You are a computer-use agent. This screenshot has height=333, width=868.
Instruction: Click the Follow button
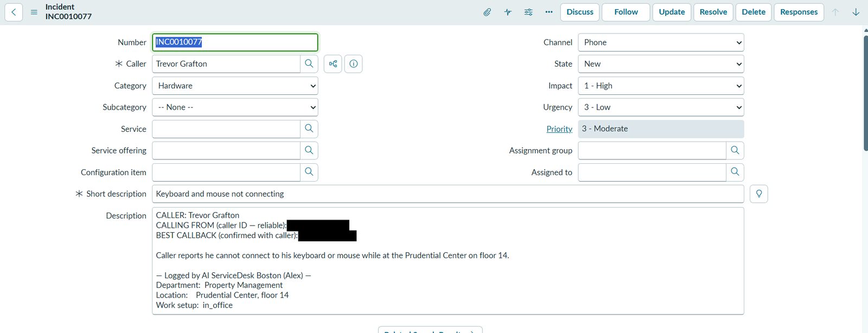click(626, 12)
